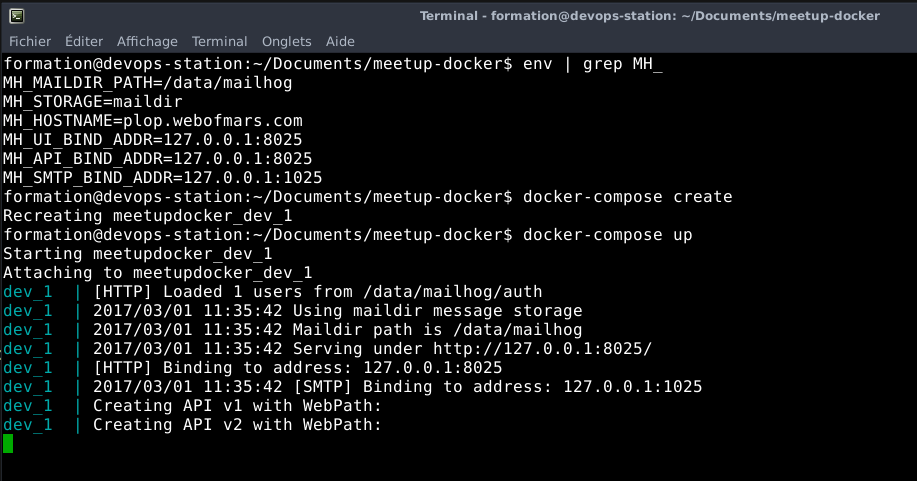Click the line MH_MAILDIR_PATH=/data/mailhog
This screenshot has width=917, height=481.
[147, 83]
